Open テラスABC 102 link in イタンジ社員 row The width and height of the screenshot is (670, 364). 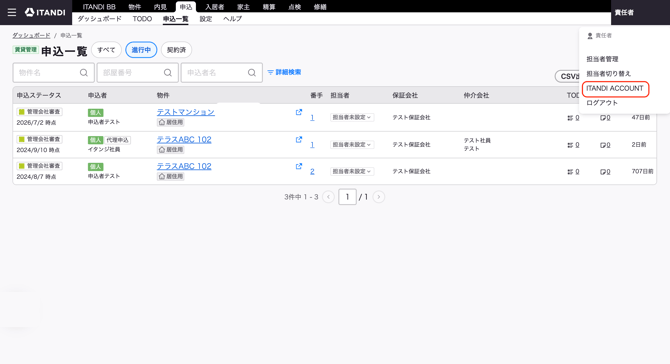click(184, 140)
